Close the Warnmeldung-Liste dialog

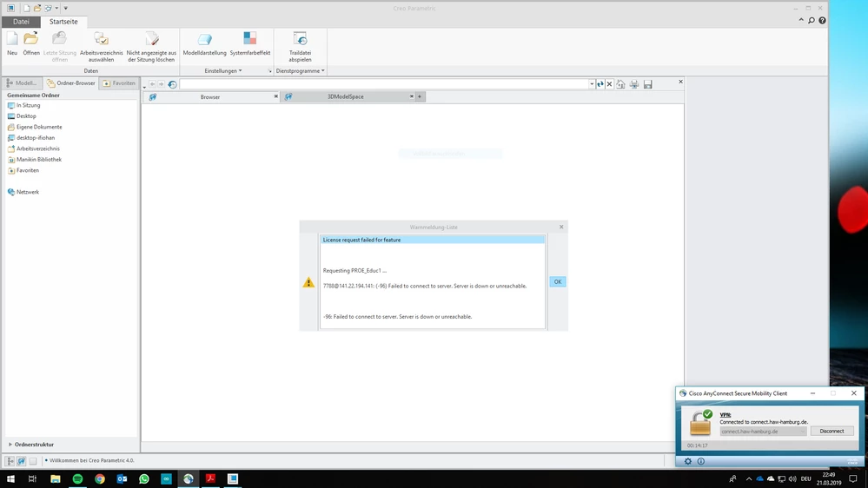561,227
